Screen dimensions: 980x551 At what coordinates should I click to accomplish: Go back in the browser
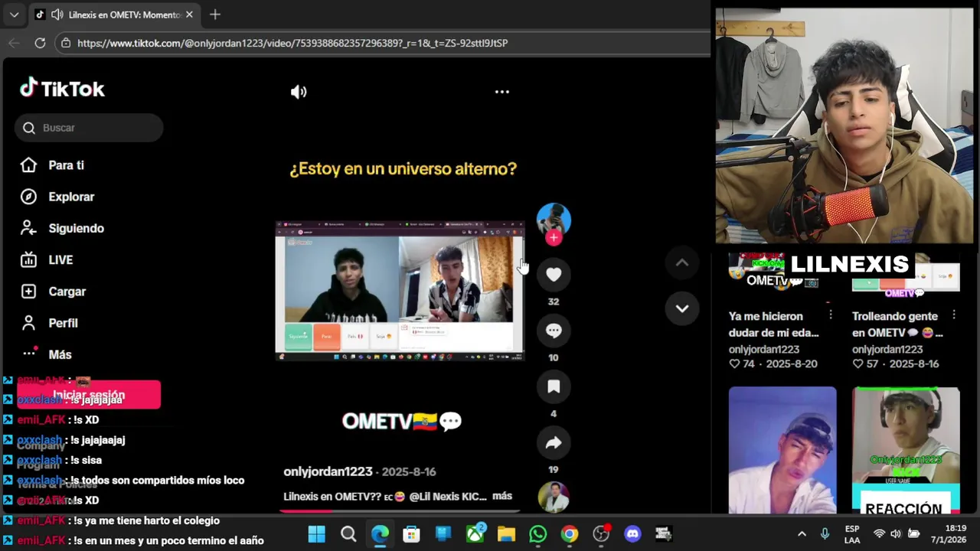pyautogui.click(x=14, y=43)
